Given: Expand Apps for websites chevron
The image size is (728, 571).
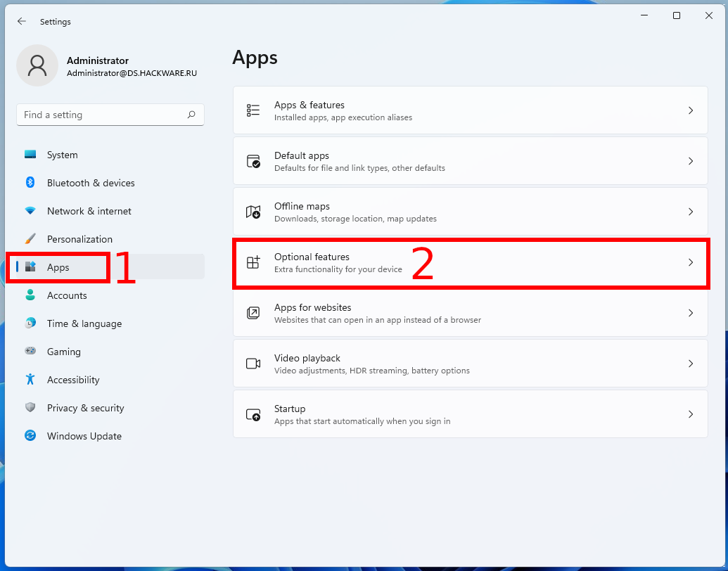Looking at the screenshot, I should tap(691, 313).
